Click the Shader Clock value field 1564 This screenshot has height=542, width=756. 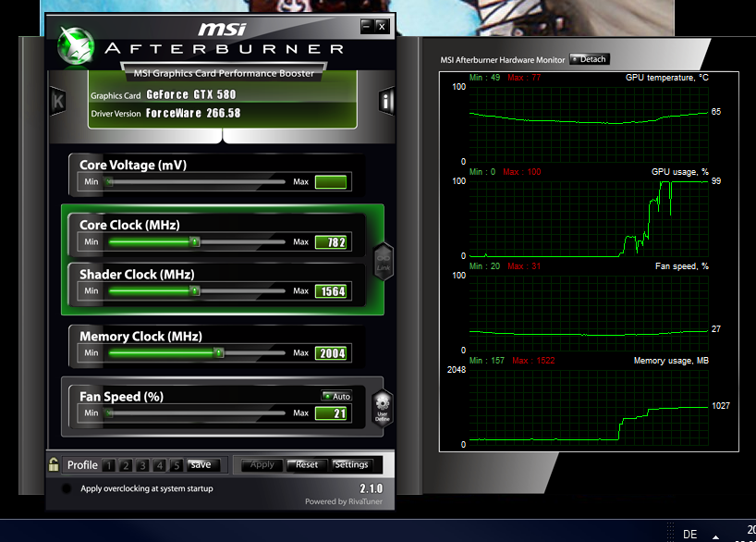[x=331, y=291]
